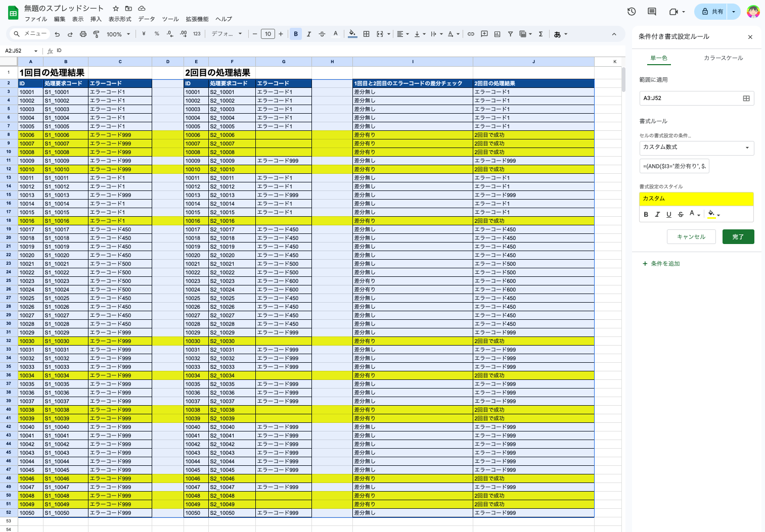Star the untitled spreadsheet
765x532 pixels.
[x=116, y=8]
